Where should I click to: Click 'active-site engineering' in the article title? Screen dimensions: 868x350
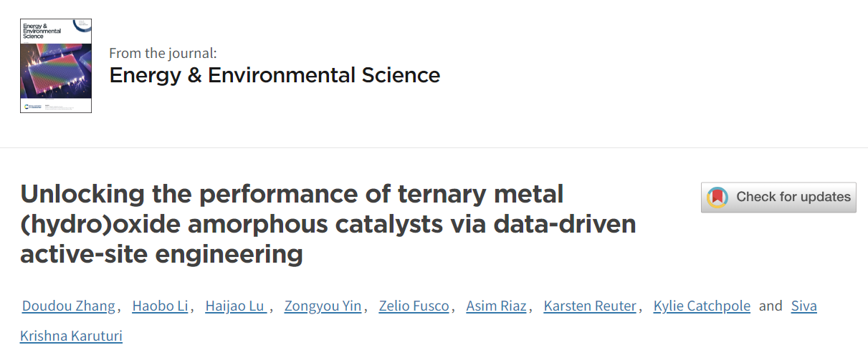161,254
